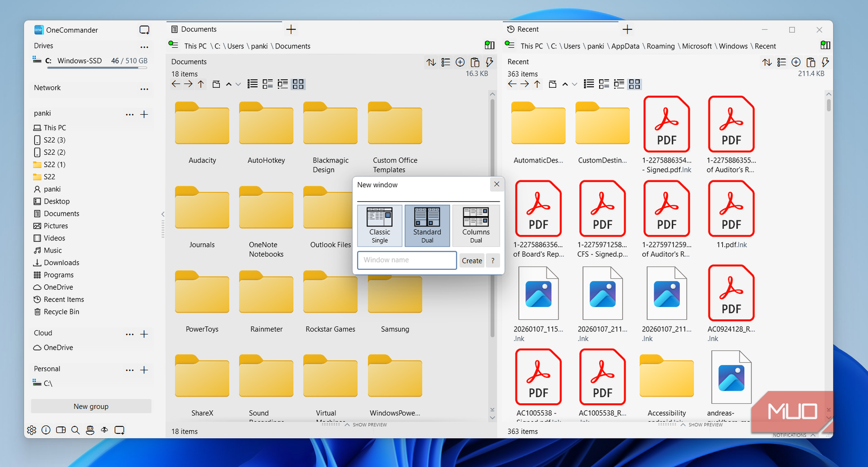
Task: Toggle column layout icon right of Recent path
Action: (x=825, y=45)
